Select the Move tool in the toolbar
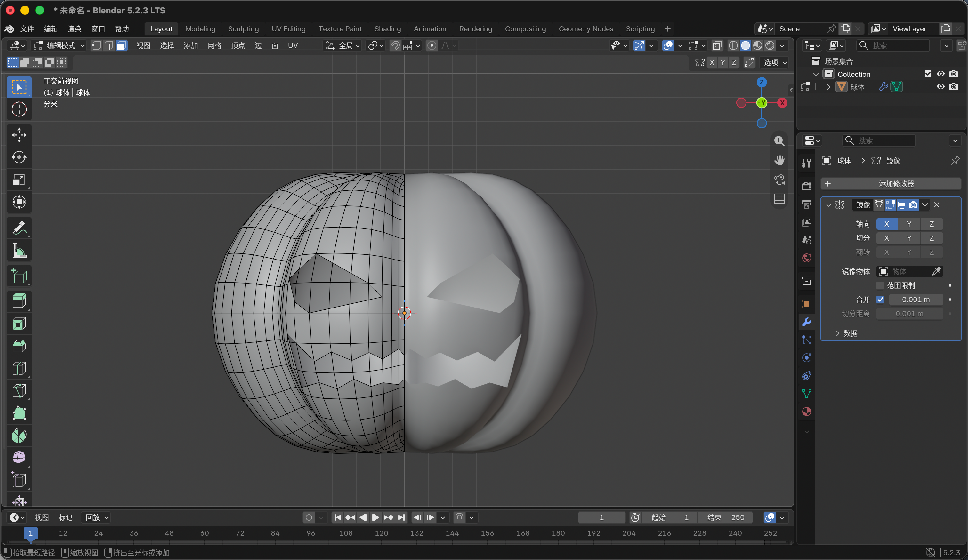The image size is (968, 560). (19, 135)
